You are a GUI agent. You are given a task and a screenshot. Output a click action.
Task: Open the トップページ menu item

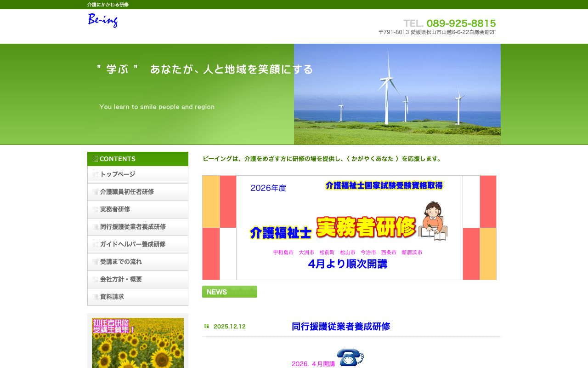pos(118,174)
